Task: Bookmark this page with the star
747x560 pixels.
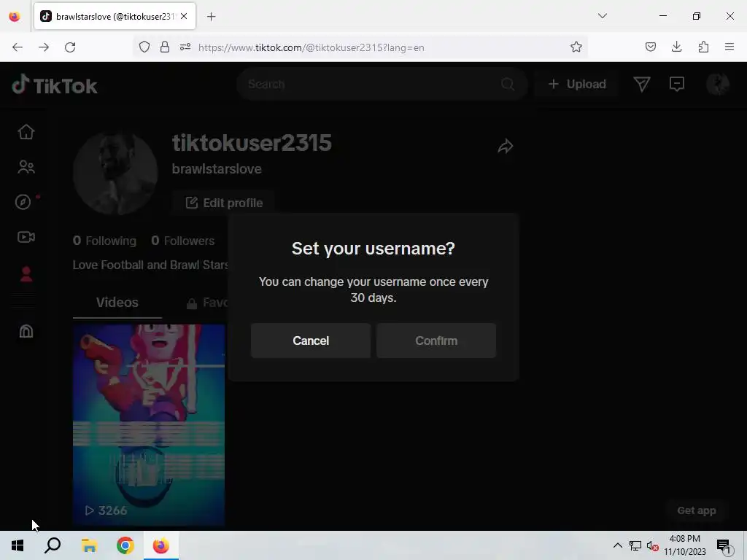Action: click(x=576, y=47)
